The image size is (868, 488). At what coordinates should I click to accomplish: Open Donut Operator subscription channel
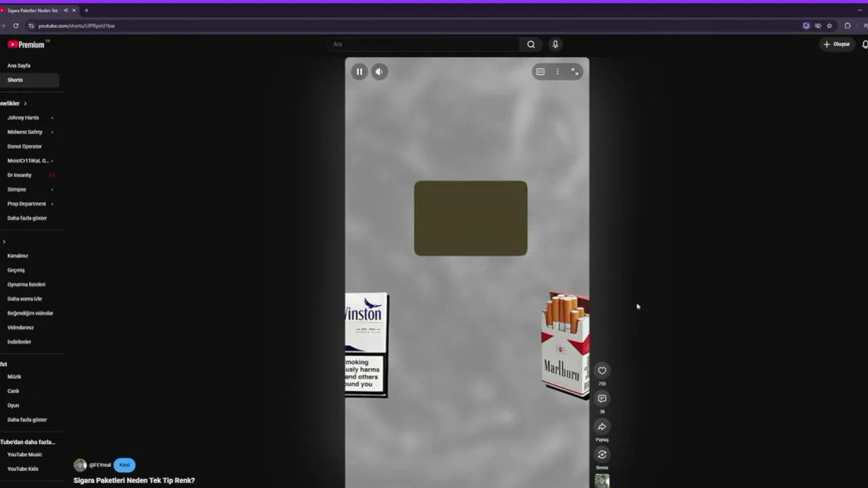coord(24,146)
